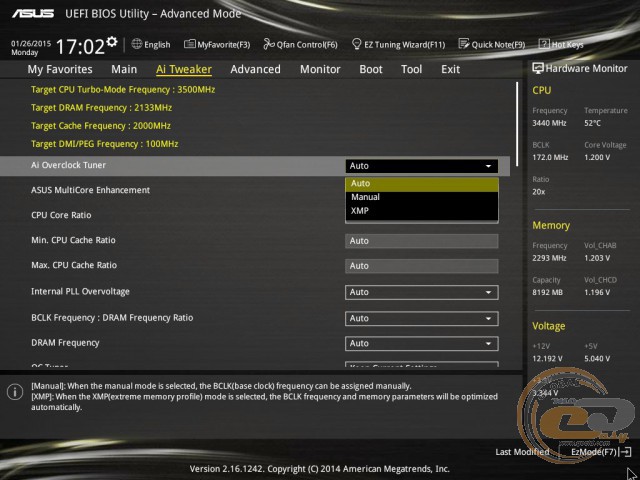
Task: Click CPU frequency value 3440 MHz
Action: coord(549,123)
